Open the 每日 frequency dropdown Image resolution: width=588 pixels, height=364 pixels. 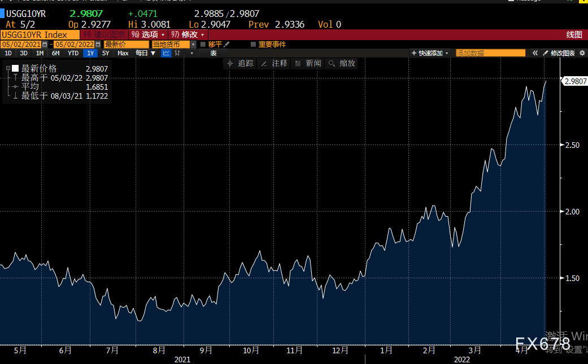(x=146, y=53)
